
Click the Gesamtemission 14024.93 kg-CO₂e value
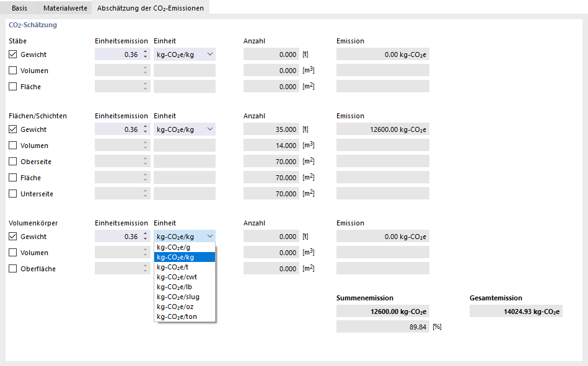coord(516,312)
